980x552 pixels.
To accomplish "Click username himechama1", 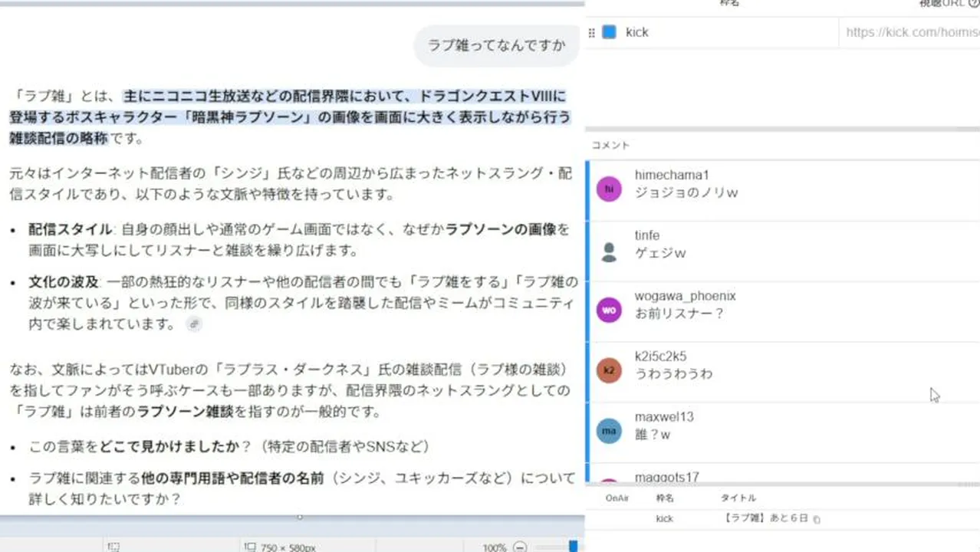I will 672,176.
